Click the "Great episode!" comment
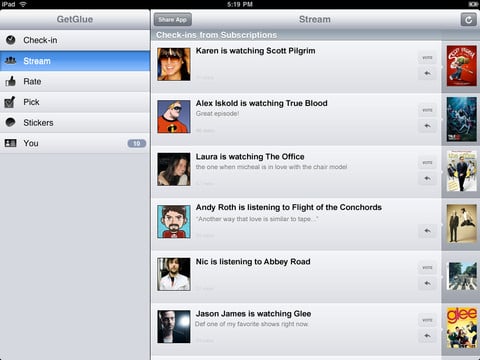 (217, 114)
